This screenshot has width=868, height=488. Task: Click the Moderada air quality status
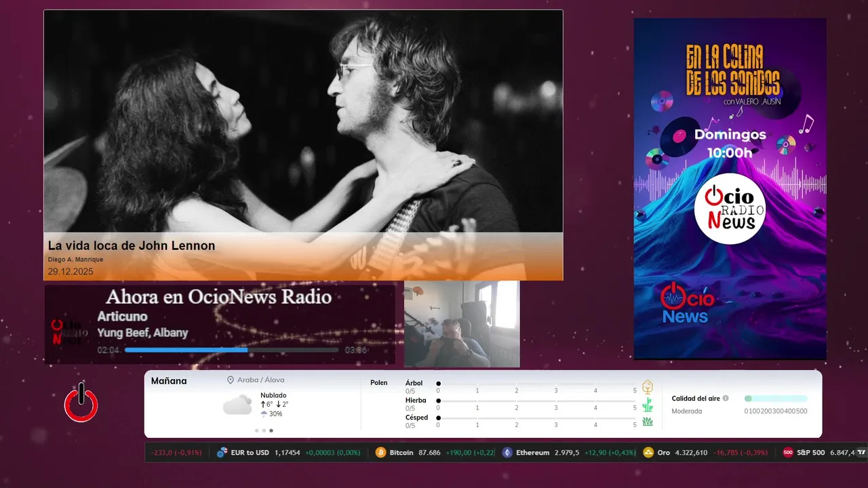(687, 411)
